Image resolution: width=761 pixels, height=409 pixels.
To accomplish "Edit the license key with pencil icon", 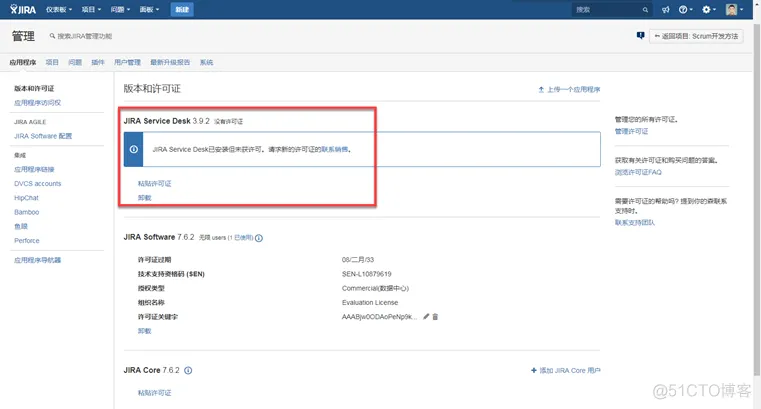I will coord(426,316).
